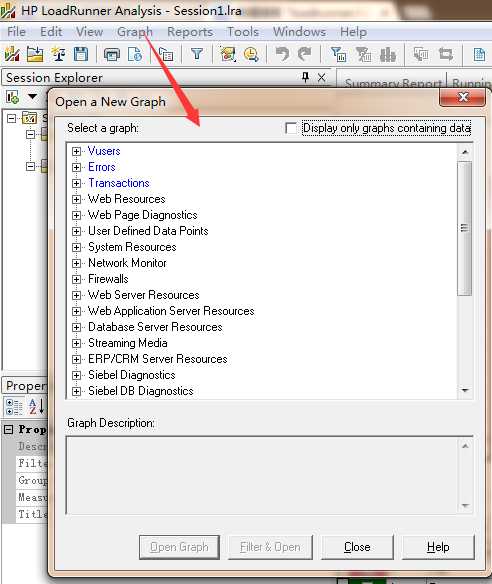Click the greyed funnel clear filter icon
Screen dimensions: 492x584
tap(363, 54)
